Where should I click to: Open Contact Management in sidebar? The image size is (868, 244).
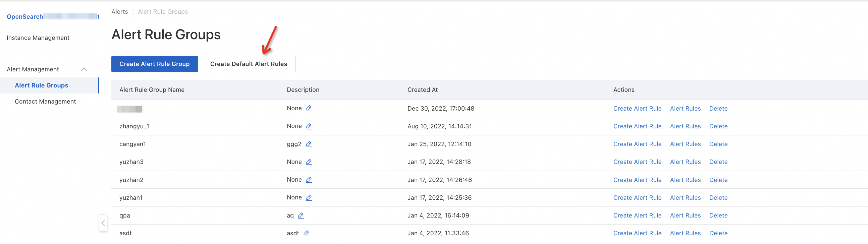pyautogui.click(x=45, y=102)
